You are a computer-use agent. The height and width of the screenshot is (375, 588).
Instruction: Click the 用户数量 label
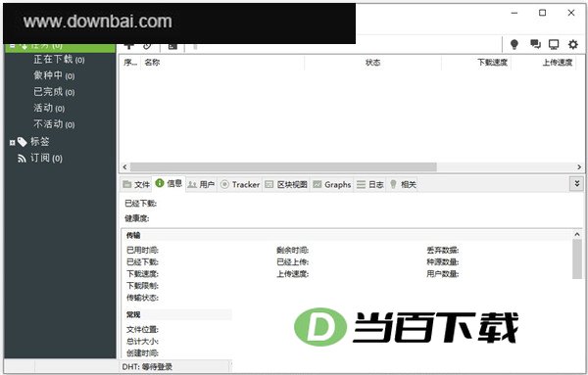[x=443, y=274]
